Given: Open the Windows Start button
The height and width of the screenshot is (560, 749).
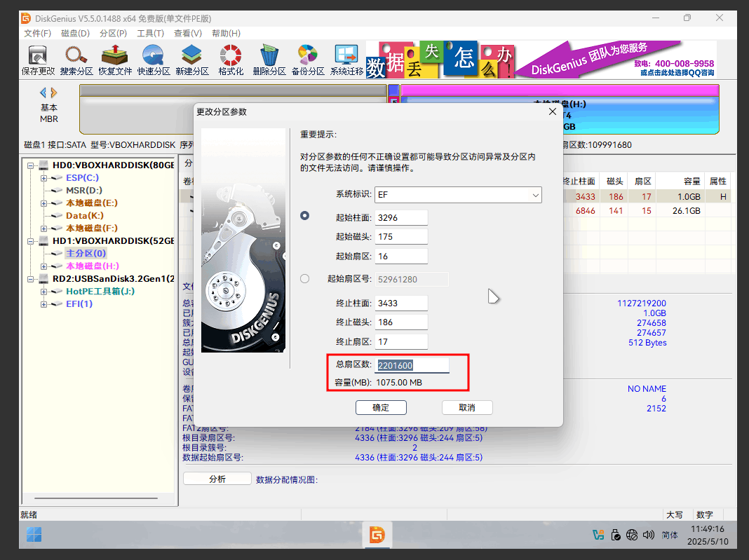Looking at the screenshot, I should [34, 534].
